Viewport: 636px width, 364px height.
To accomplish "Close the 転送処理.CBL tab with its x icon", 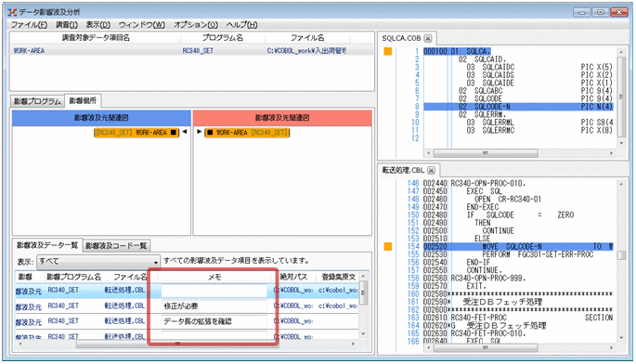I will [431, 171].
